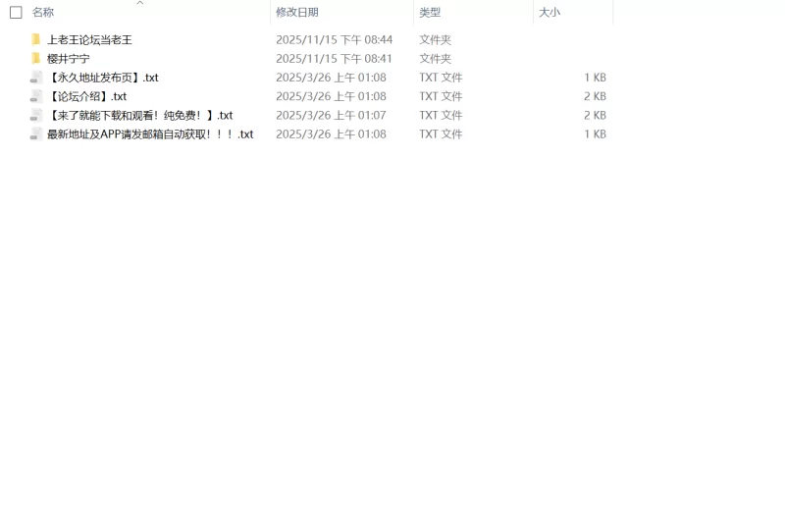Image resolution: width=785 pixels, height=532 pixels.
Task: Sort files by the 名称 column header
Action: pyautogui.click(x=43, y=13)
